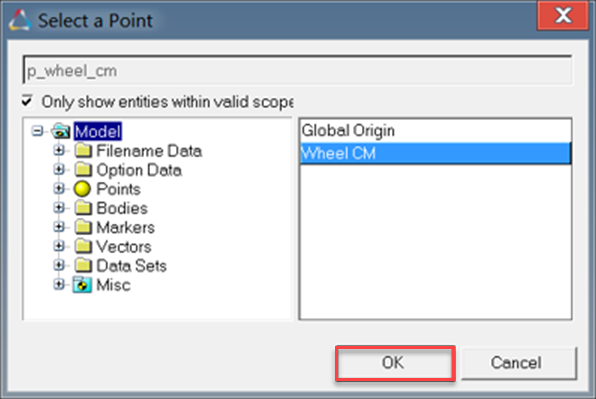
Task: Select Wheel CM list entry
Action: (x=435, y=154)
